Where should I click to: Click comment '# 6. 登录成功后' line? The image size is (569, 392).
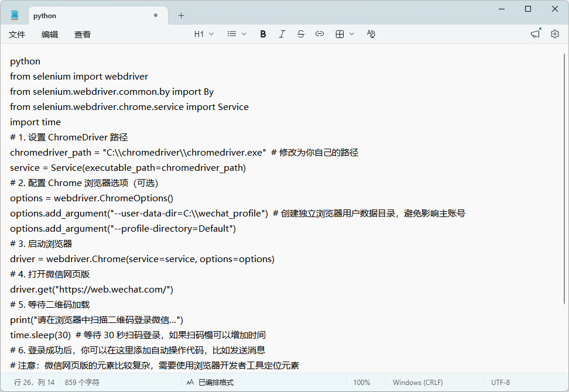coord(138,350)
